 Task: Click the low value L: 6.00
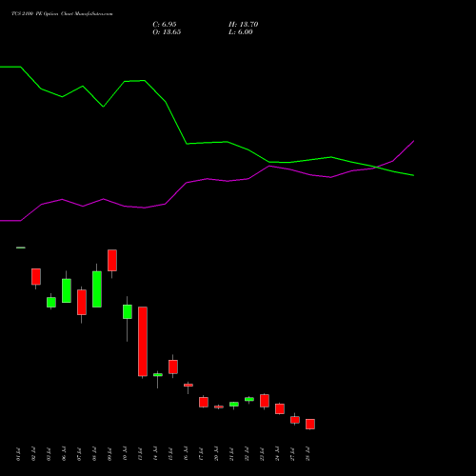241,31
